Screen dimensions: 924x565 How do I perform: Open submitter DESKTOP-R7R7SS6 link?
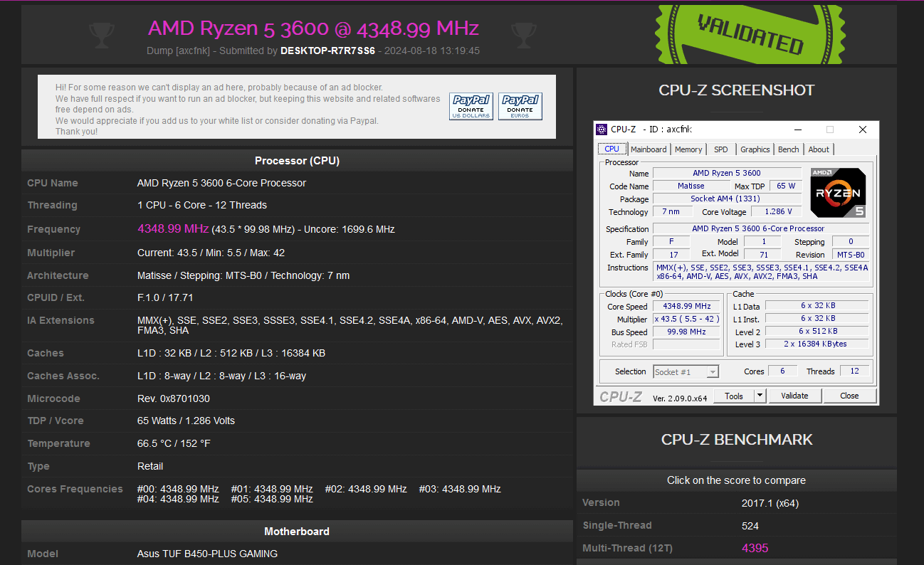tap(327, 51)
